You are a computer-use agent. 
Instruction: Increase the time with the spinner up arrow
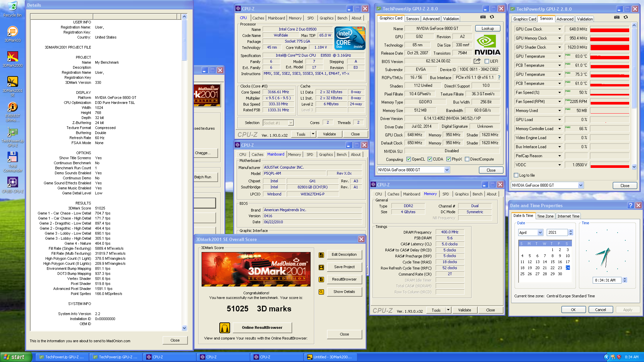pyautogui.click(x=625, y=279)
